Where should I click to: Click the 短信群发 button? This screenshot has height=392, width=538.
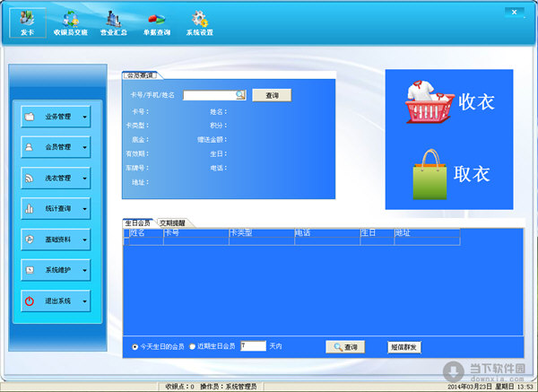[404, 347]
